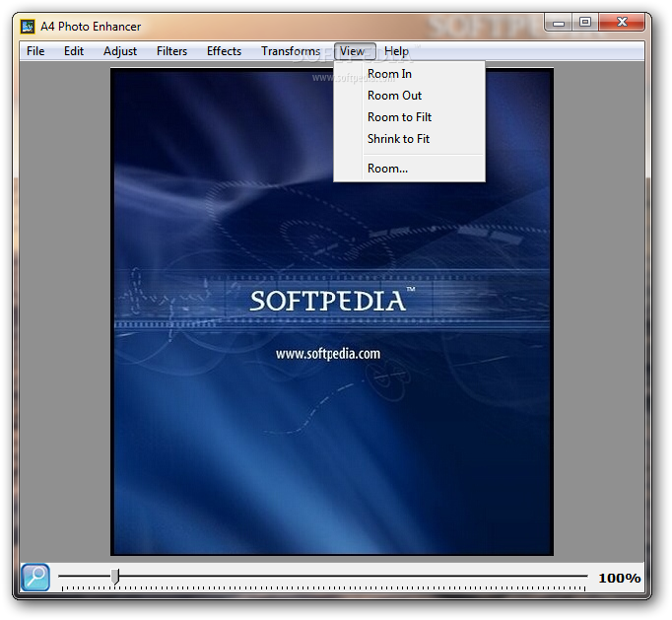Close the open View menu
Viewport: 672px width, 620px height.
(355, 51)
